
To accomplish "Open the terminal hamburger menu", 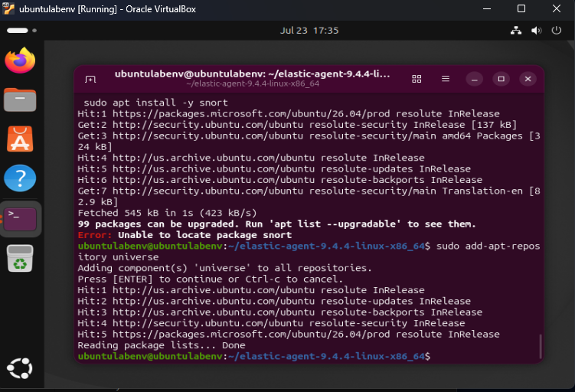I will [x=446, y=79].
